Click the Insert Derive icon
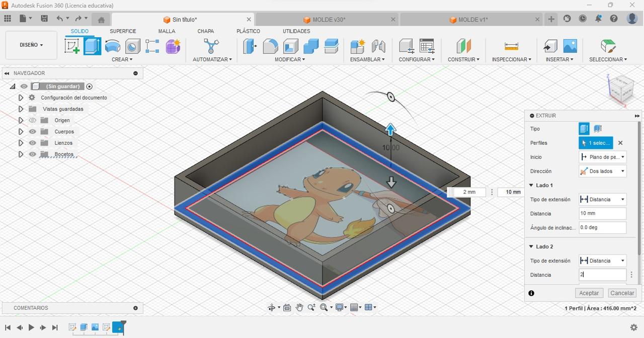 tap(550, 46)
